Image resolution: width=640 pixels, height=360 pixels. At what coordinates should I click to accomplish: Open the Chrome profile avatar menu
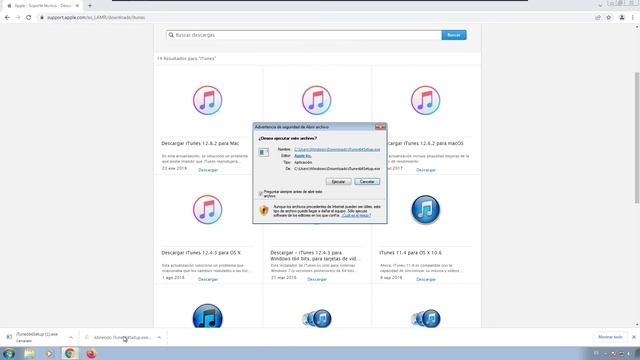click(622, 18)
